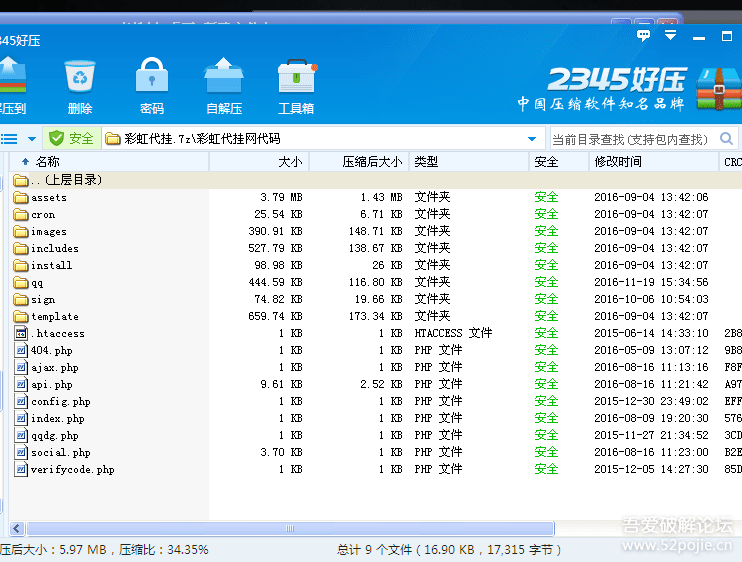Select the assets folder icon
Screen dimensions: 742x562
coord(20,197)
